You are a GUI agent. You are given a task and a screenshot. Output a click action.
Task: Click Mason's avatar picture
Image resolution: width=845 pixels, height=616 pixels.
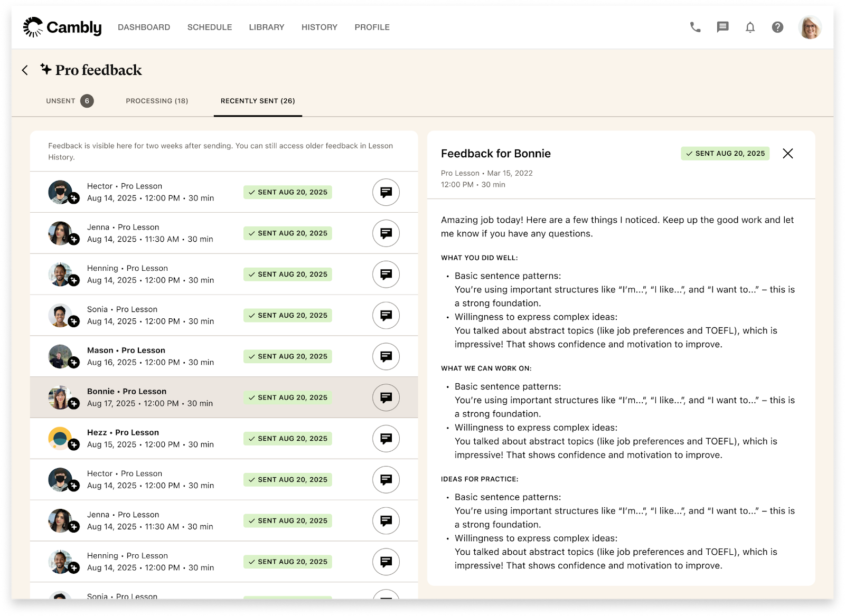60,356
